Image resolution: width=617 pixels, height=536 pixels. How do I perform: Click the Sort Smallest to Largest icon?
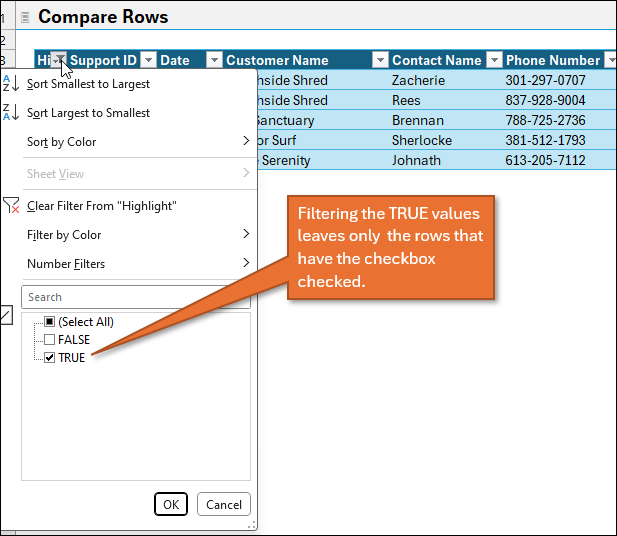pyautogui.click(x=10, y=84)
